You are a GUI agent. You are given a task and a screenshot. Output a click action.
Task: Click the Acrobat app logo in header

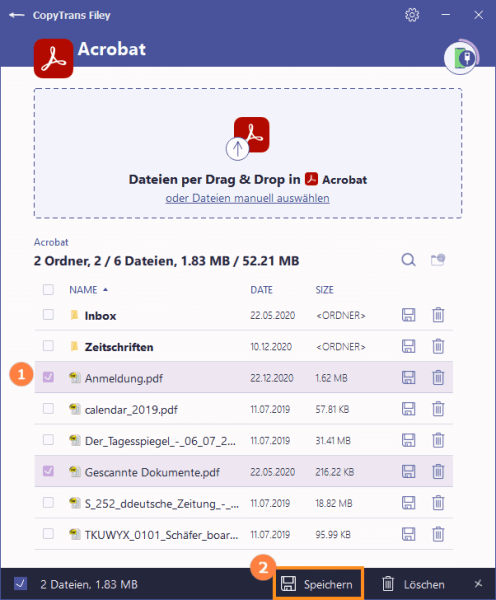[x=53, y=59]
